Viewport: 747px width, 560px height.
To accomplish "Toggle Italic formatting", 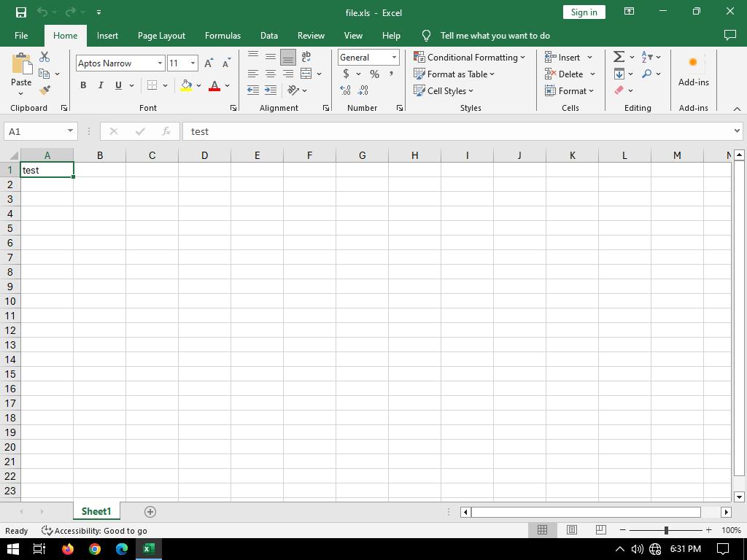I will point(101,85).
